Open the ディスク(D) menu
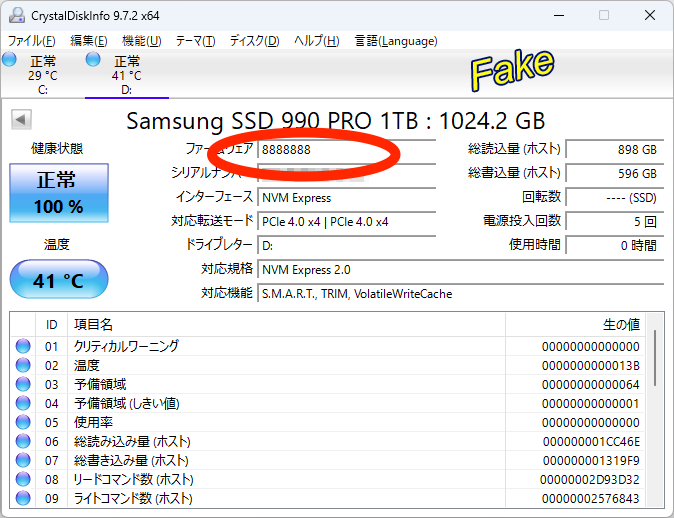Screen dimensions: 674x518 (x=254, y=41)
